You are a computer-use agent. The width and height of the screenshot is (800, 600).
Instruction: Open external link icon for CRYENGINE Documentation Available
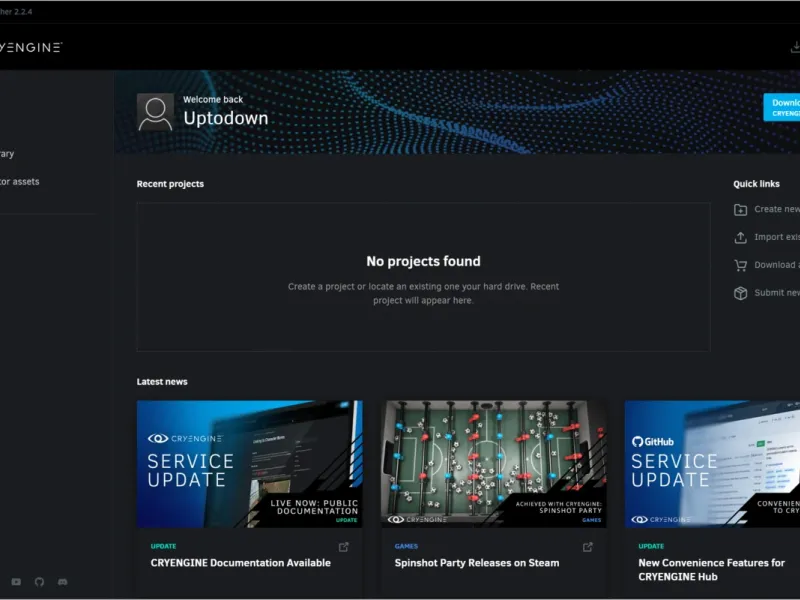tap(344, 547)
